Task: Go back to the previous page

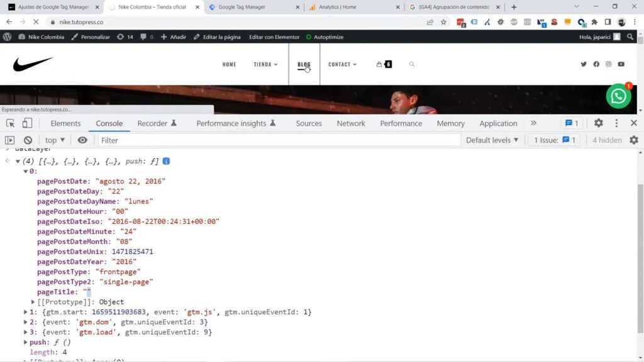Action: point(9,22)
